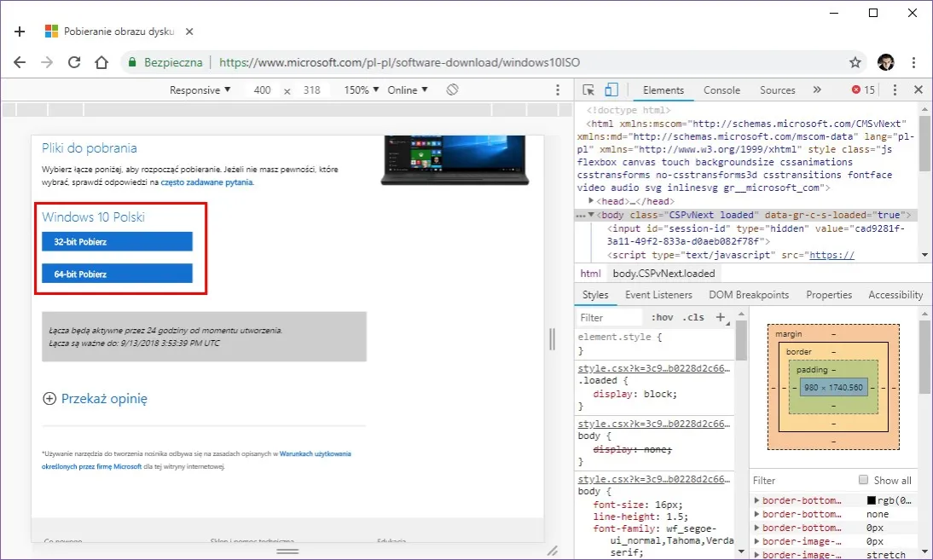Reload the page with the refresh icon
The image size is (933, 560).
pos(73,61)
